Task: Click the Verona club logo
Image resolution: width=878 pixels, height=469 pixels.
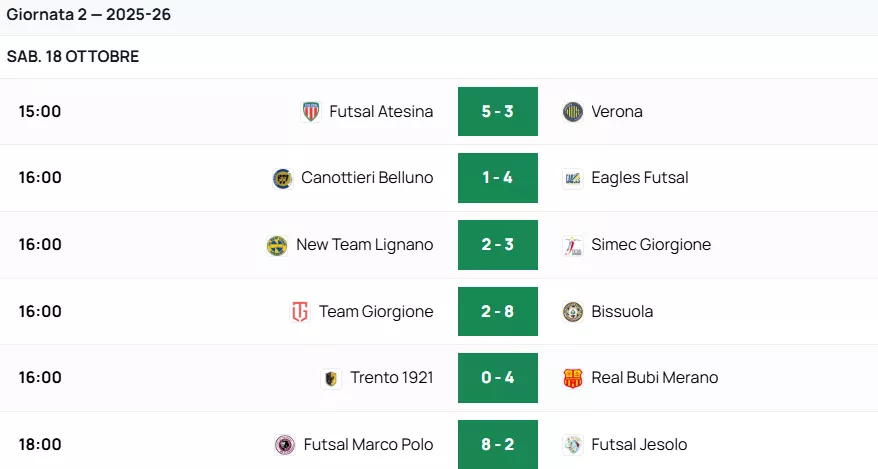Action: pyautogui.click(x=573, y=112)
